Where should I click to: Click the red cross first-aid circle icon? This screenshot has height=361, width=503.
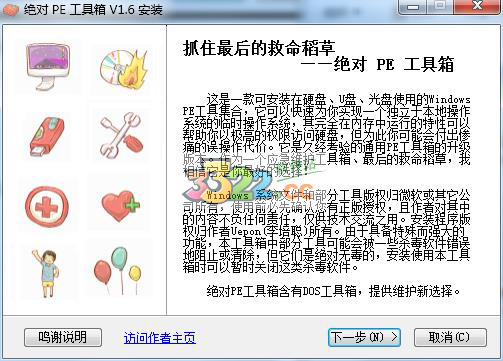pyautogui.click(x=47, y=207)
